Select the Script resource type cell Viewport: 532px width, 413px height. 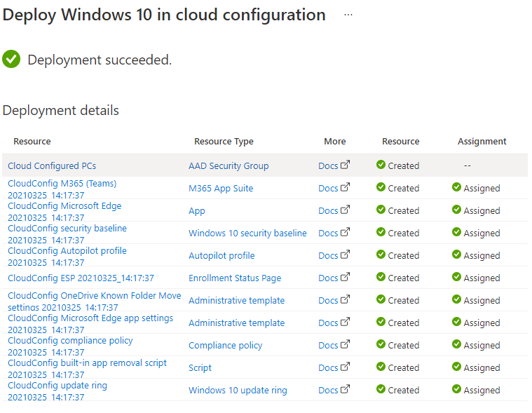pos(200,368)
